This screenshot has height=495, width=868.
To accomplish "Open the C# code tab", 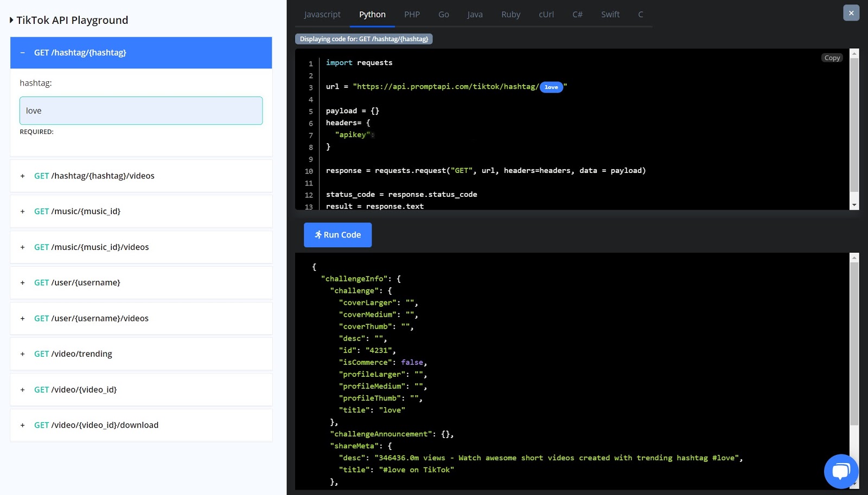I will [577, 15].
